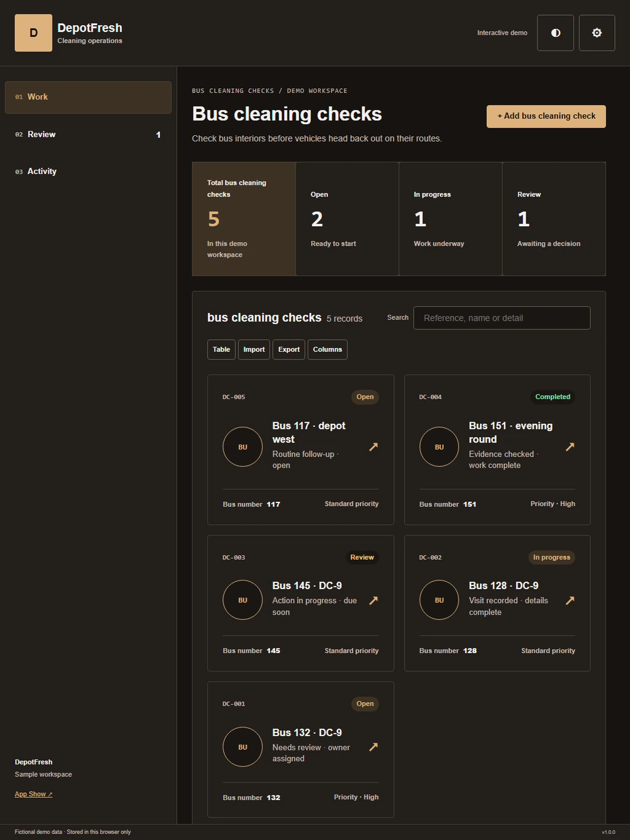Open the Bus 151 · evening round title
The image size is (630, 840).
pos(510,433)
